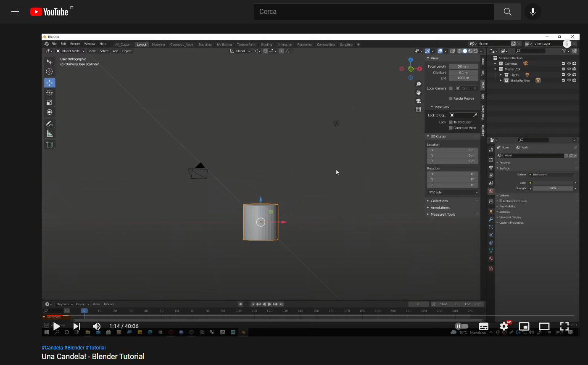Select the Rotate tool in Blender toolbar
588x365 pixels.
point(50,93)
